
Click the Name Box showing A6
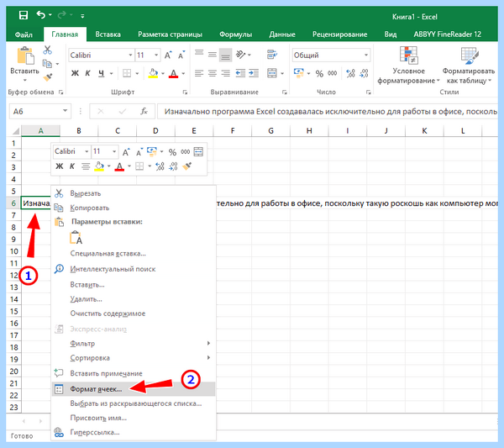coord(39,112)
